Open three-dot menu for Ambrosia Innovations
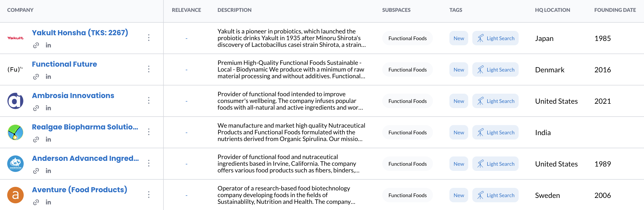644x210 pixels. (149, 101)
